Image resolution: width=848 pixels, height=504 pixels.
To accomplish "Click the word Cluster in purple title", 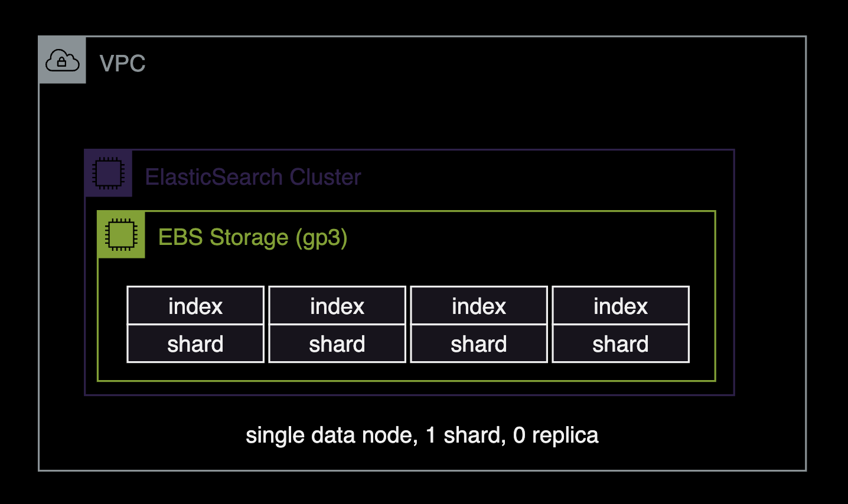I will coord(325,177).
